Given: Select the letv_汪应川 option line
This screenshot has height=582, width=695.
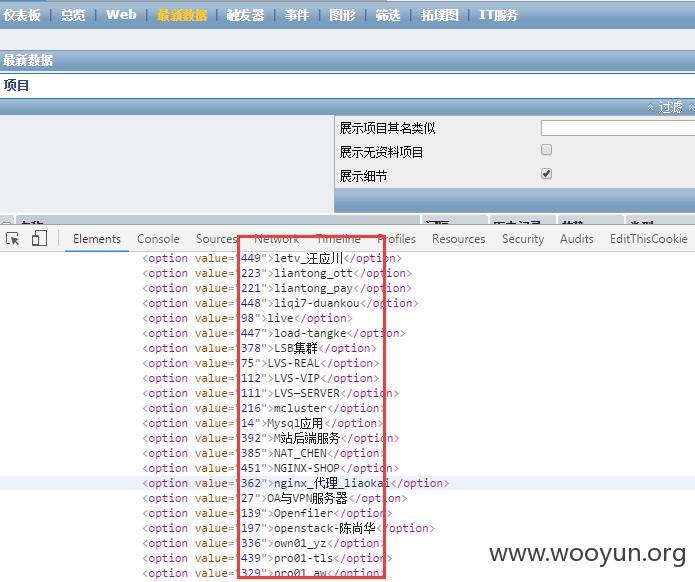Looking at the screenshot, I should (x=272, y=258).
